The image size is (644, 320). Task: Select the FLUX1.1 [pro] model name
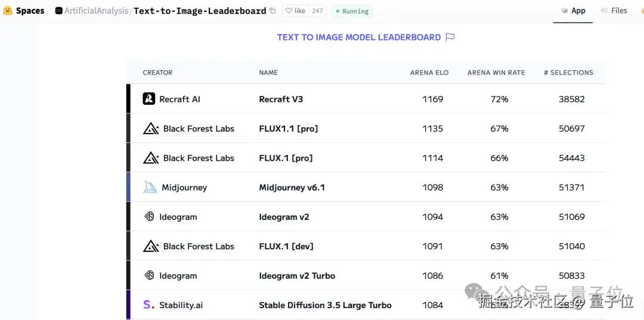[289, 129]
